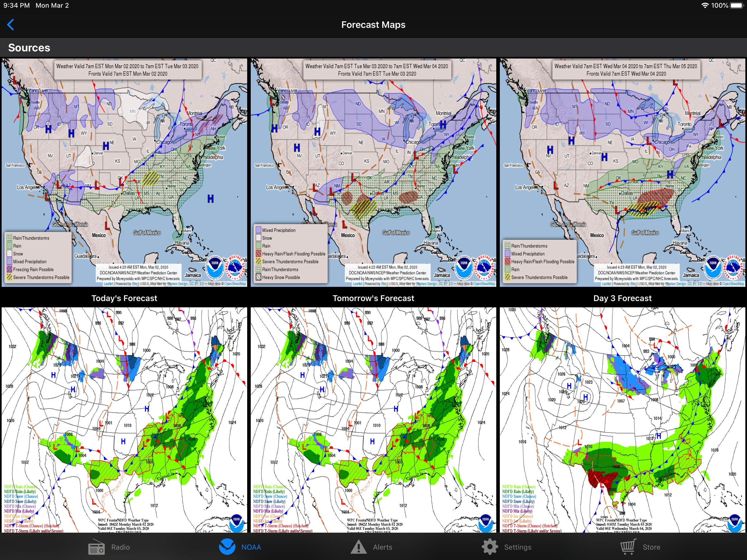Open the Settings gear icon
This screenshot has width=747, height=560.
[490, 547]
